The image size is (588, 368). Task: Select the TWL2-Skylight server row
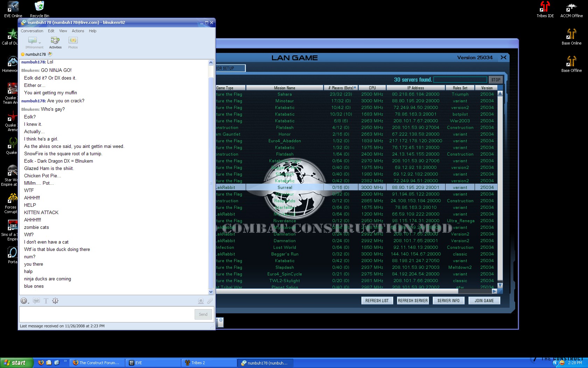[356, 281]
